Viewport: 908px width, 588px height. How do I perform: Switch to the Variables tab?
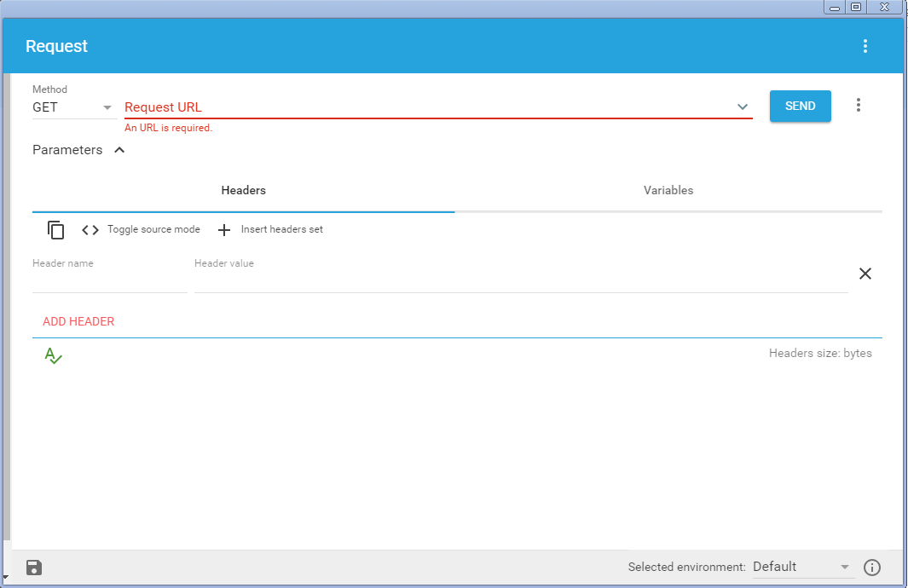coord(668,190)
